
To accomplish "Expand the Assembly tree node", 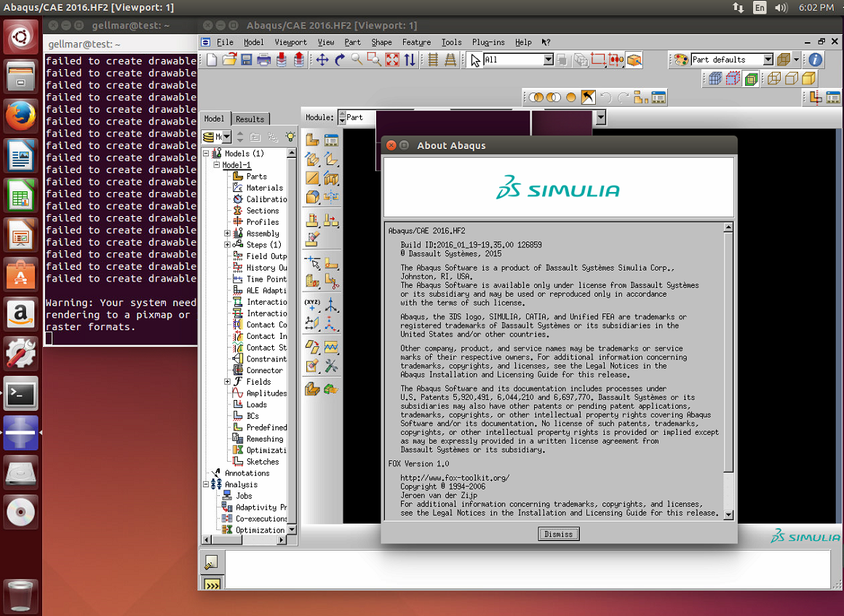I will click(x=227, y=233).
